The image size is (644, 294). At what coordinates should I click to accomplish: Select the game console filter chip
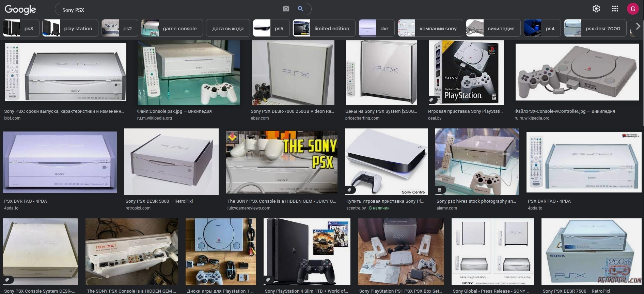pos(172,28)
